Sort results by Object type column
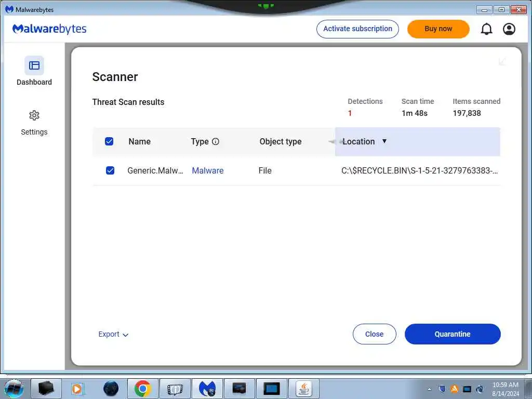This screenshot has width=532, height=399. click(280, 141)
